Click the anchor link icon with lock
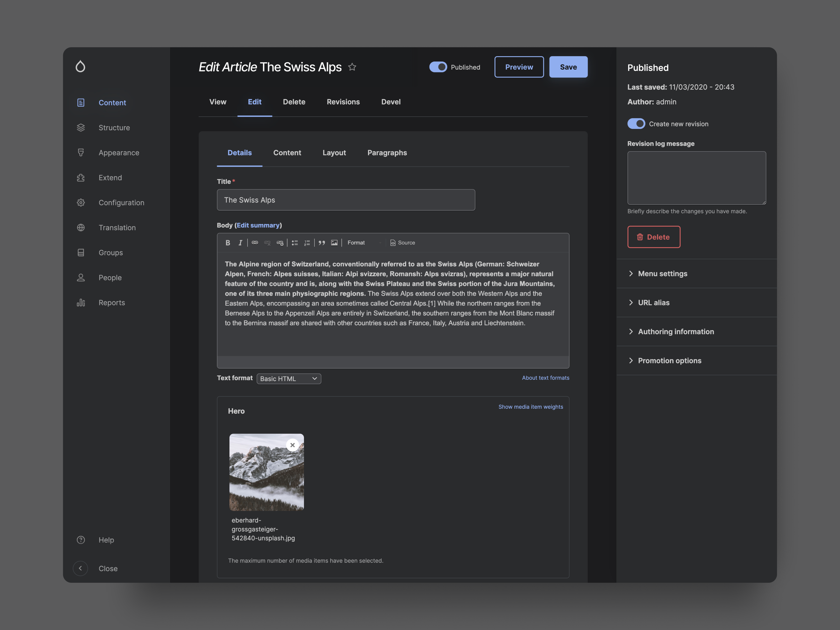 (280, 243)
